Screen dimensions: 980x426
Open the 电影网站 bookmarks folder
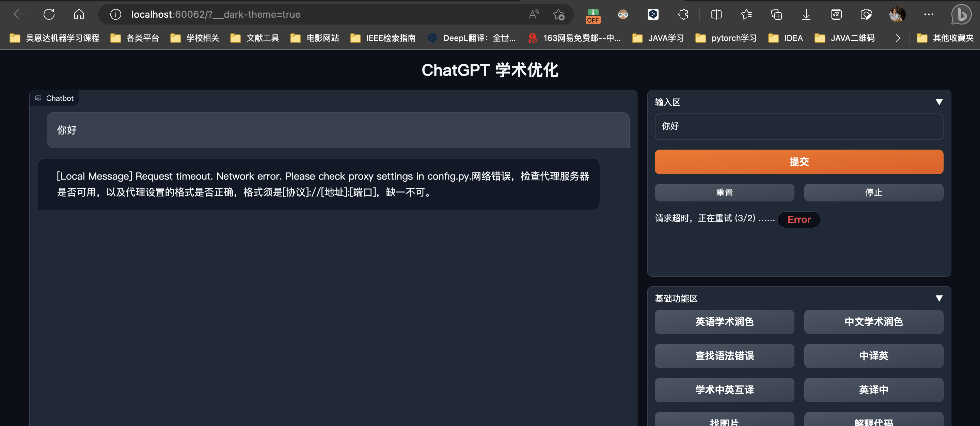(x=314, y=38)
